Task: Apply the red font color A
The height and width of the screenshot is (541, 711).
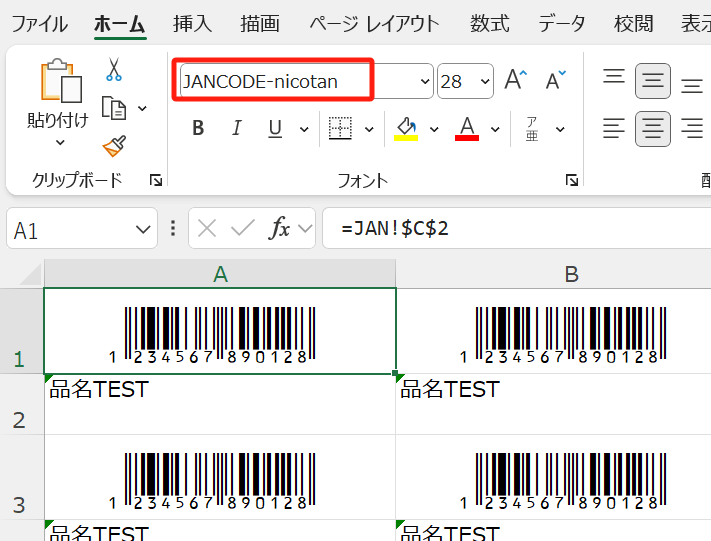Action: tap(467, 129)
